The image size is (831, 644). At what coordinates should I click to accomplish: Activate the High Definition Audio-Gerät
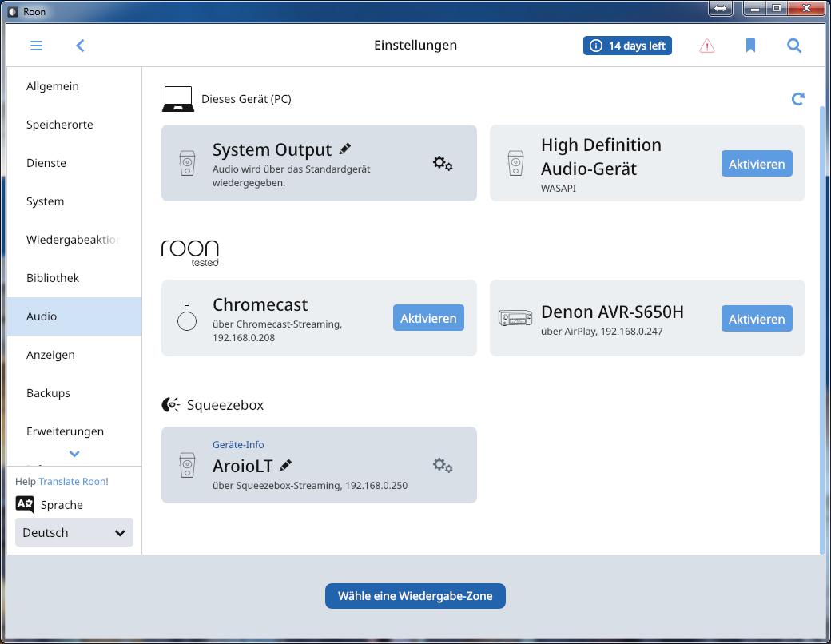[757, 164]
